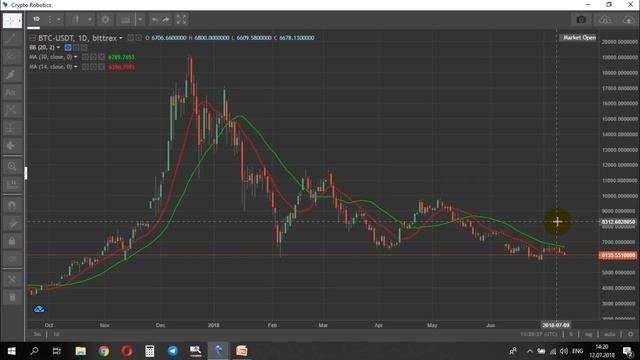Select the 1d date range

tap(56, 334)
